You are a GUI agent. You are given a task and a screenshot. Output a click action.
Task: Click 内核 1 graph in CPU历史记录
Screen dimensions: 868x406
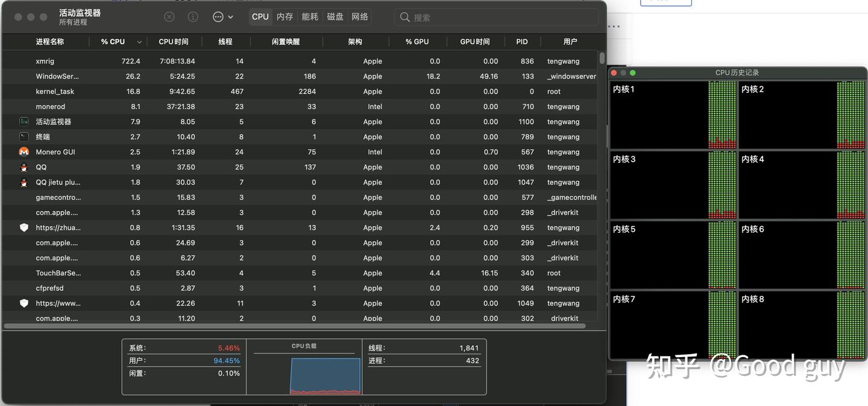point(673,115)
